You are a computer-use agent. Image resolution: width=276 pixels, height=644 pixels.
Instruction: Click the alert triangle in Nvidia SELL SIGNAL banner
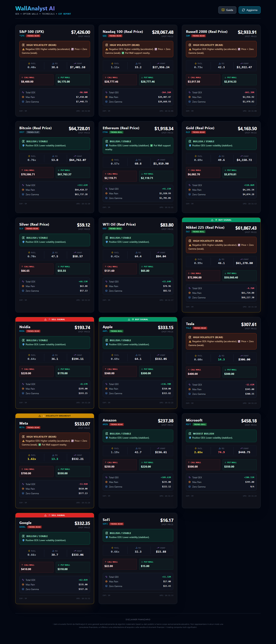[45, 320]
